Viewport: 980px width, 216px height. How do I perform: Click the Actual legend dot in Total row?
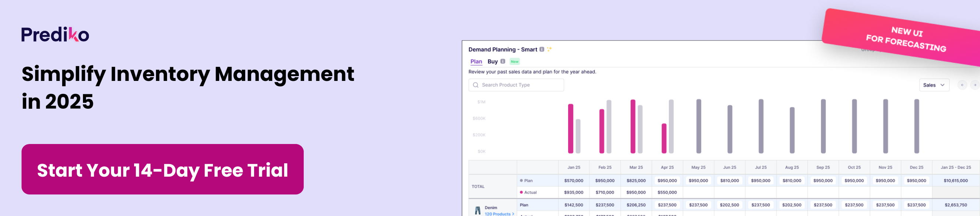pyautogui.click(x=521, y=192)
